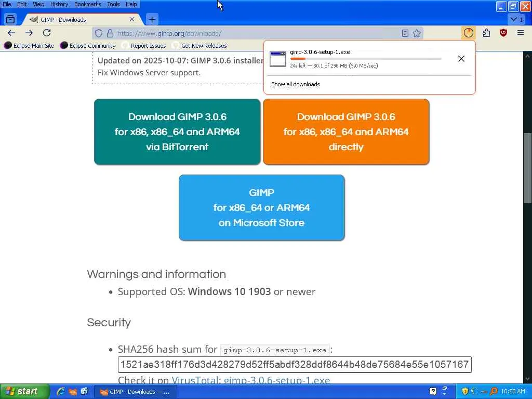The height and width of the screenshot is (399, 532).
Task: Open Eclipse Main Site bookmark
Action: tap(29, 46)
